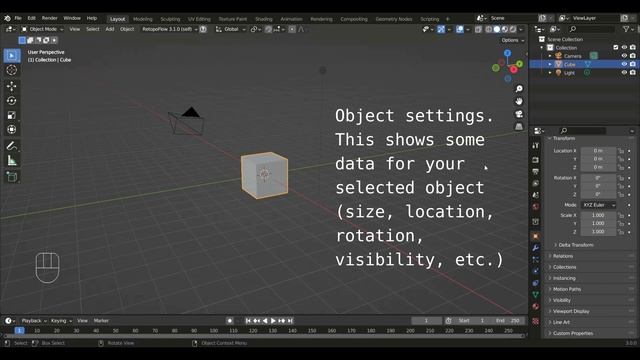Expand the Viewport Display panel
The width and height of the screenshot is (640, 360).
click(x=571, y=311)
